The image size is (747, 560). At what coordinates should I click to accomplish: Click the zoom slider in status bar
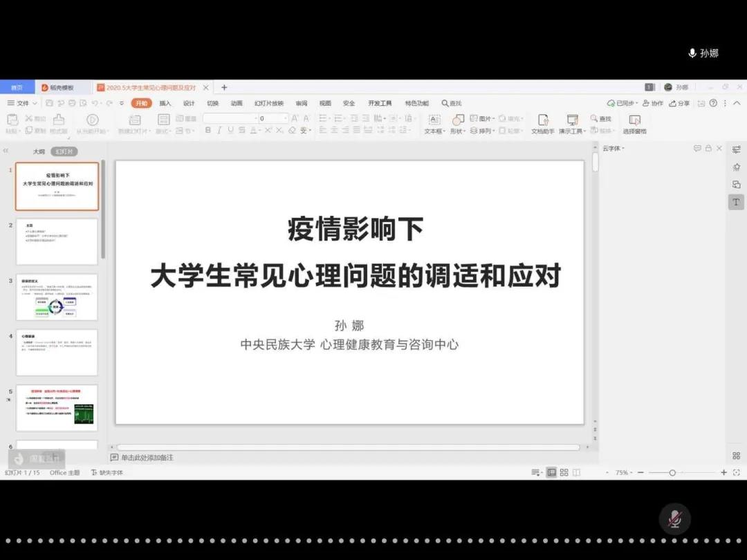pyautogui.click(x=672, y=472)
